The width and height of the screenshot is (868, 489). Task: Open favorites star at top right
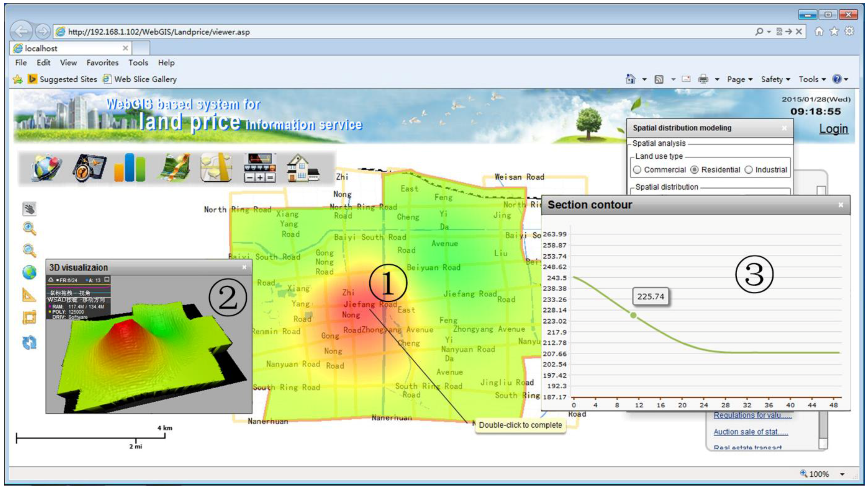834,31
